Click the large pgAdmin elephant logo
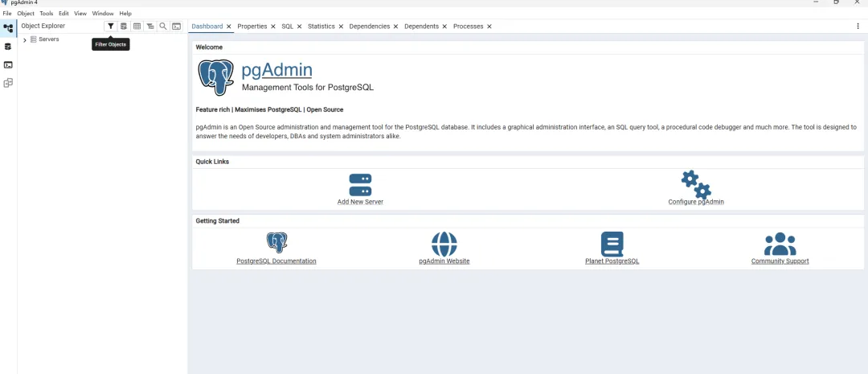The image size is (868, 374). [216, 77]
